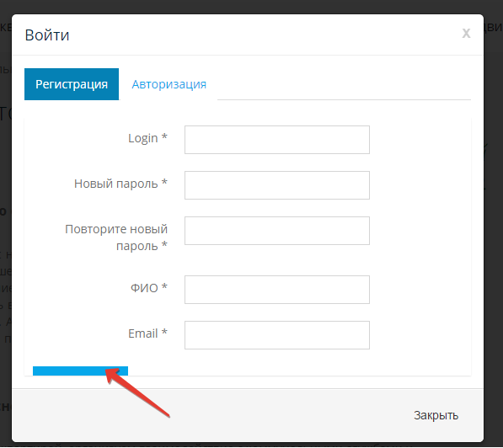This screenshot has width=503, height=448.
Task: Click the red arrow annotation
Action: pyautogui.click(x=137, y=393)
